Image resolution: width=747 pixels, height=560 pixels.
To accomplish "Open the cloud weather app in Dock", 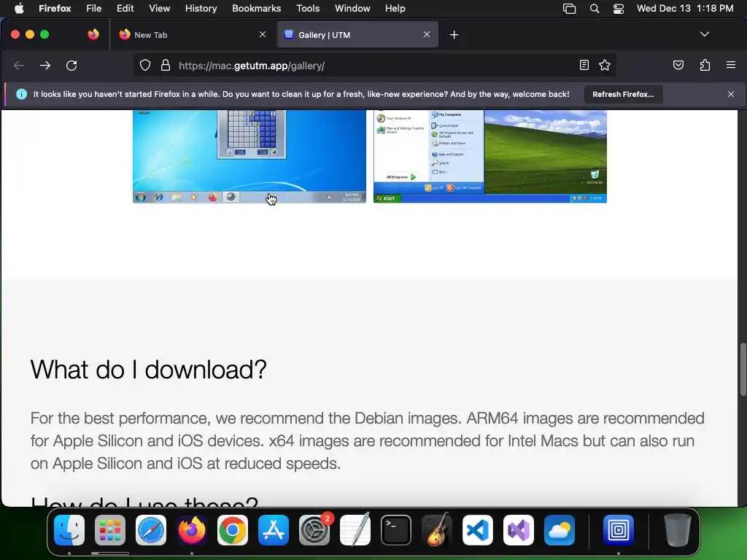I will [560, 530].
